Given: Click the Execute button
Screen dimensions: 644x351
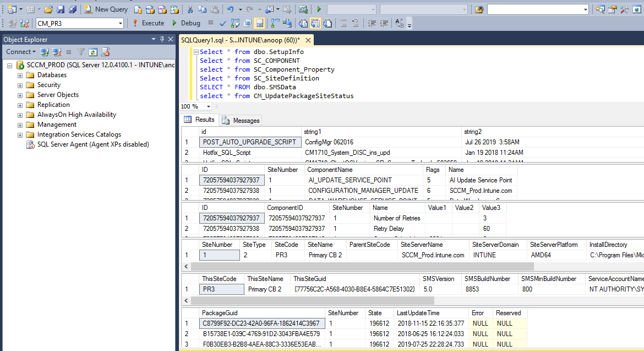Looking at the screenshot, I should [x=148, y=24].
